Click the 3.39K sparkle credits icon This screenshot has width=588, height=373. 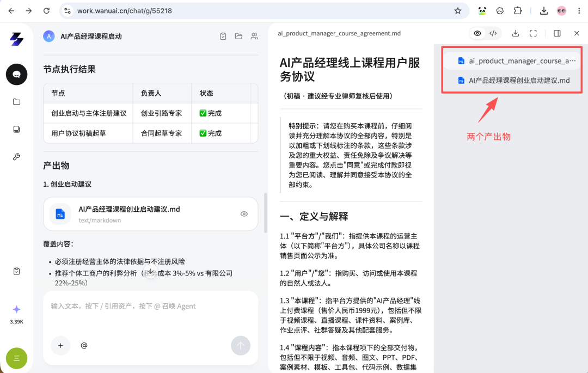pyautogui.click(x=16, y=309)
